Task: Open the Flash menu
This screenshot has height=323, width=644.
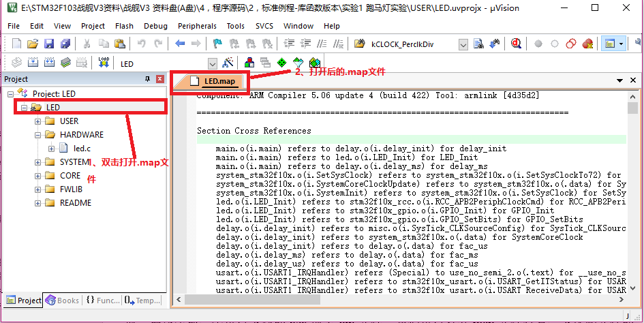Action: click(x=124, y=26)
